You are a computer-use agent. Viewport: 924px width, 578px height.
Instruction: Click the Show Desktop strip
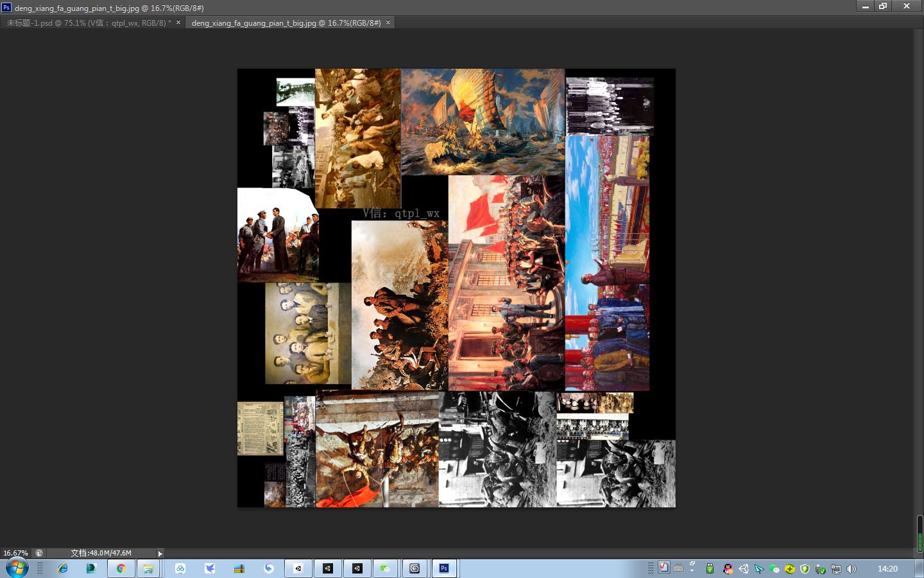click(920, 569)
